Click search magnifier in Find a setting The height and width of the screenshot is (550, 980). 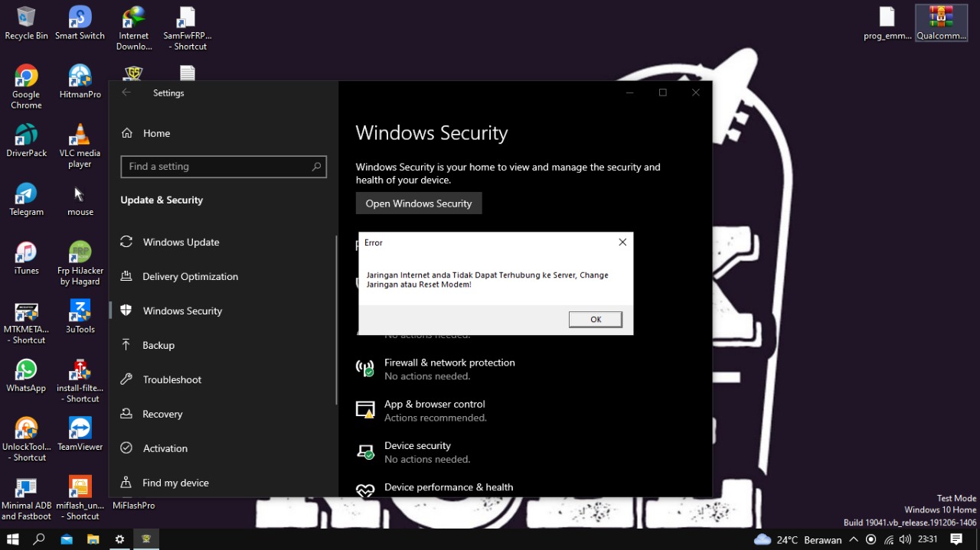tap(316, 167)
